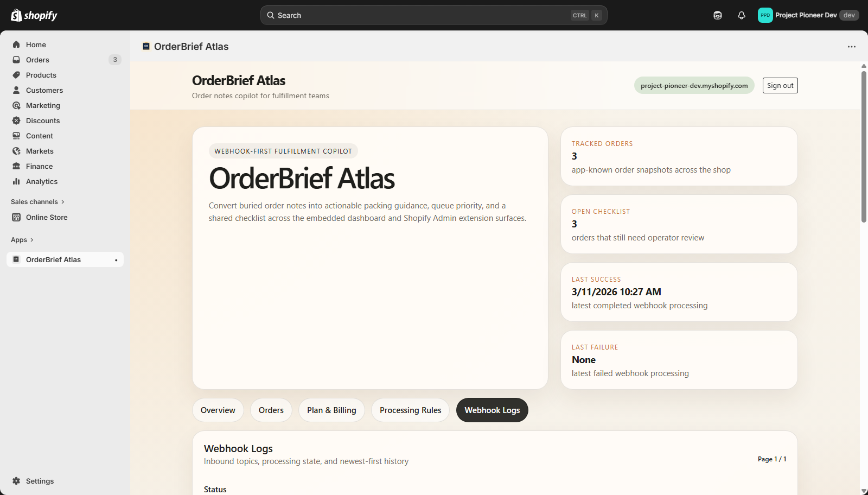Open the three-dot app menu
The height and width of the screenshot is (495, 868).
pos(852,47)
